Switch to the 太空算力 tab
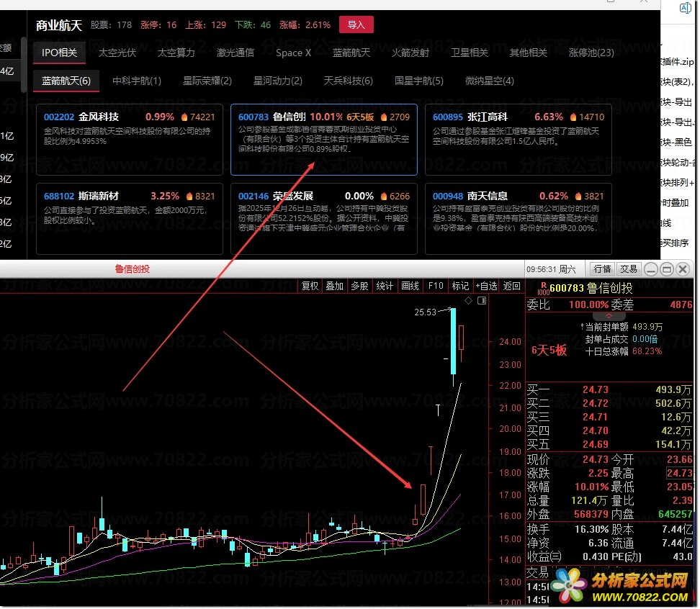The image size is (700, 609). (176, 53)
